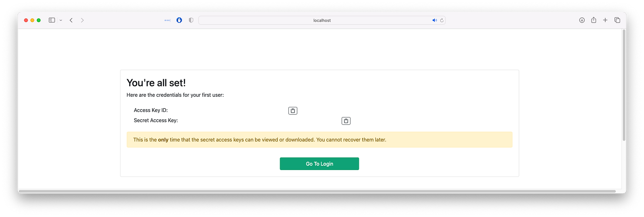Open the Share menu in Safari

(594, 20)
